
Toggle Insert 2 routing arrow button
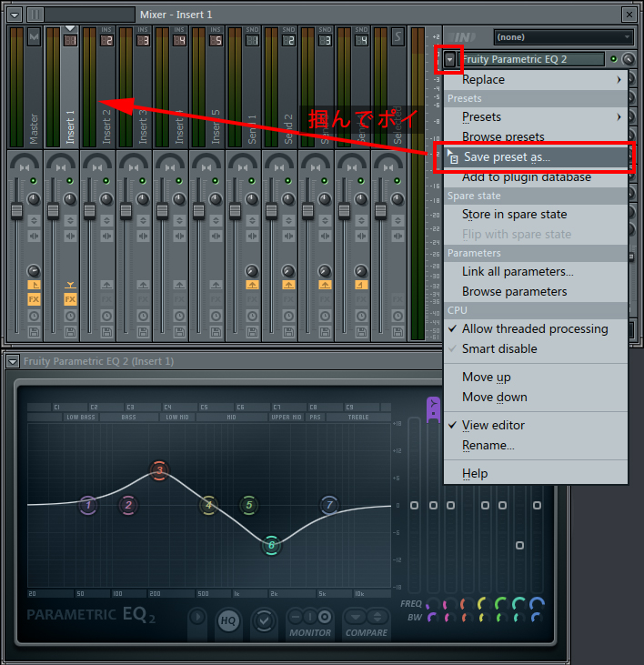pyautogui.click(x=106, y=285)
